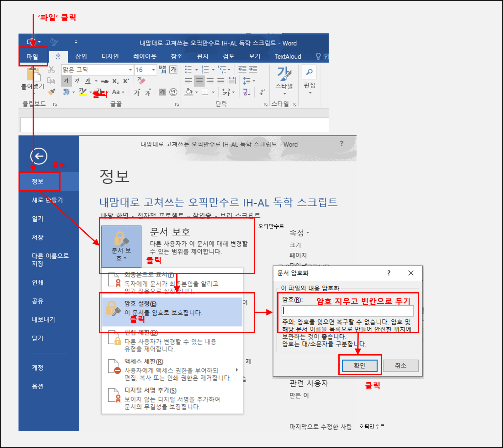Screen dimensions: 503x448
Task: Toggle Center paragraph alignment
Action: click(199, 81)
